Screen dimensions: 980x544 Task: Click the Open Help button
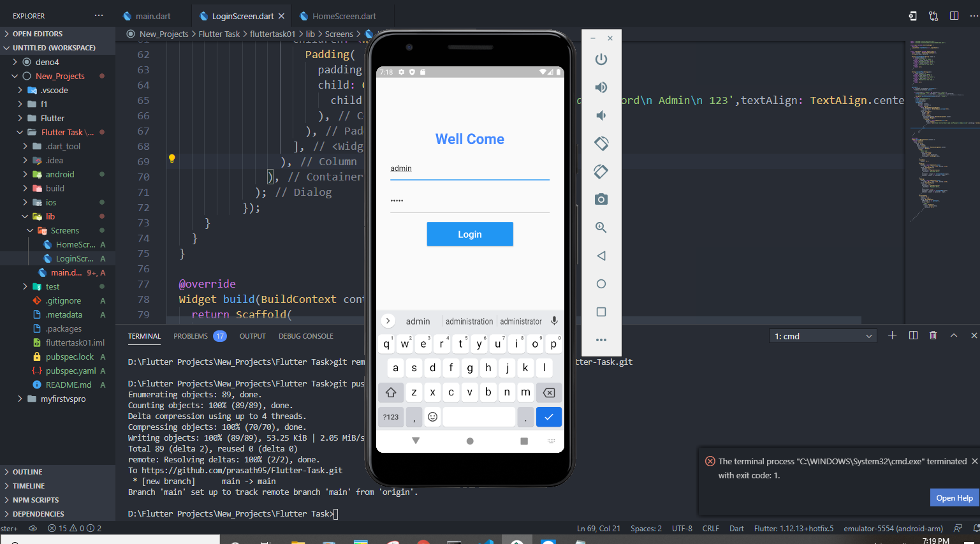tap(954, 497)
